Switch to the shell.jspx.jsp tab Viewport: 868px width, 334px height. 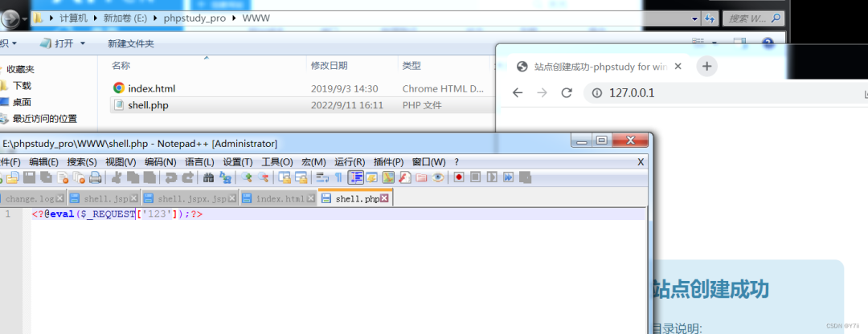(x=190, y=198)
